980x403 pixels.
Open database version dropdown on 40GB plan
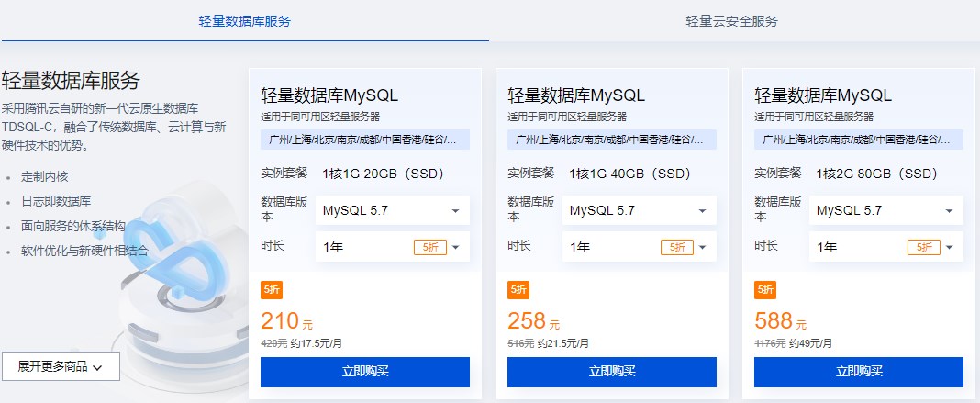coord(639,210)
